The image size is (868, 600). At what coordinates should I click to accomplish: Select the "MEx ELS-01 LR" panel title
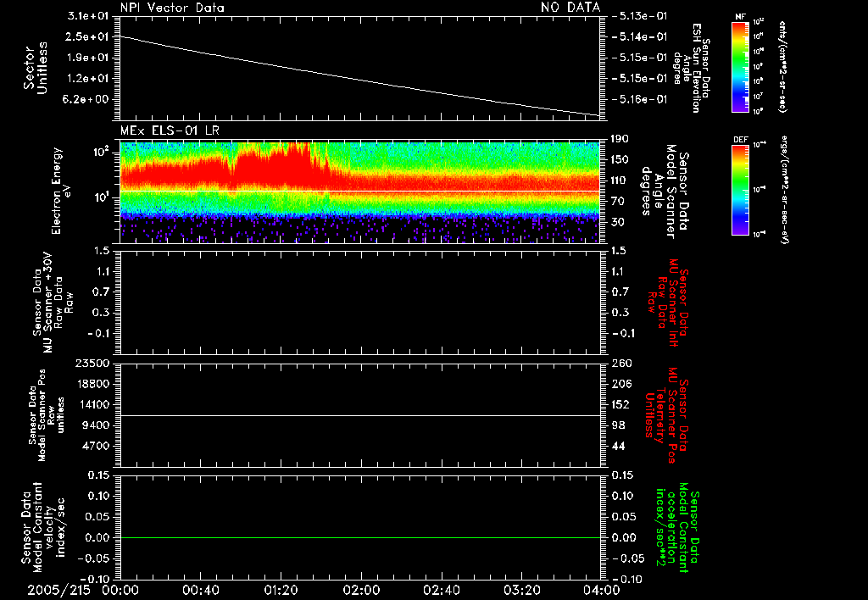tap(170, 131)
